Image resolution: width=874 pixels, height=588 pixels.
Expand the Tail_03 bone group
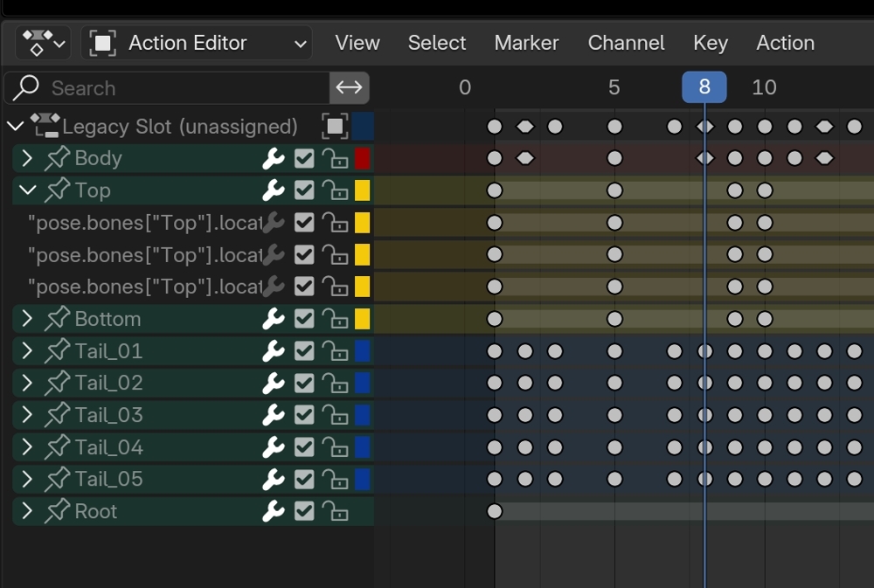point(27,415)
